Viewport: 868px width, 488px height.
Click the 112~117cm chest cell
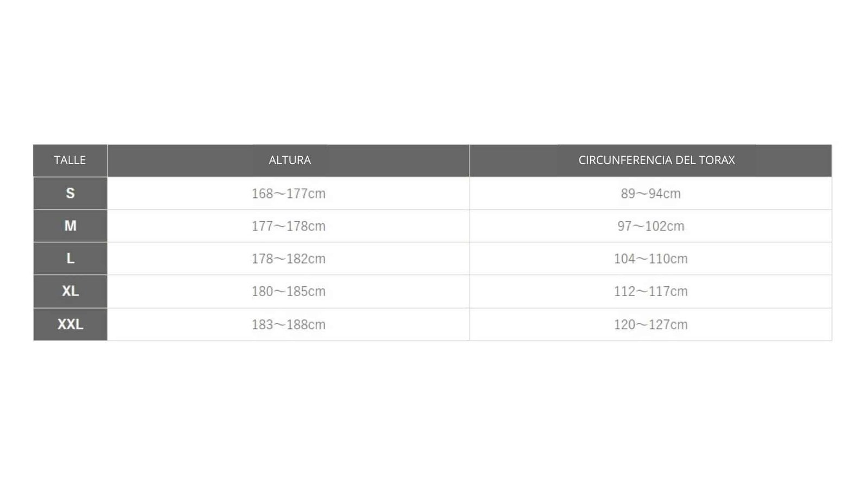point(650,292)
